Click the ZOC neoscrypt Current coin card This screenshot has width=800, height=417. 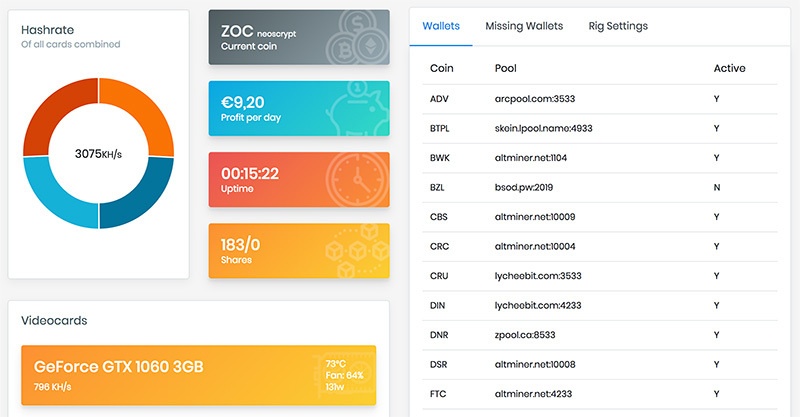(x=298, y=37)
